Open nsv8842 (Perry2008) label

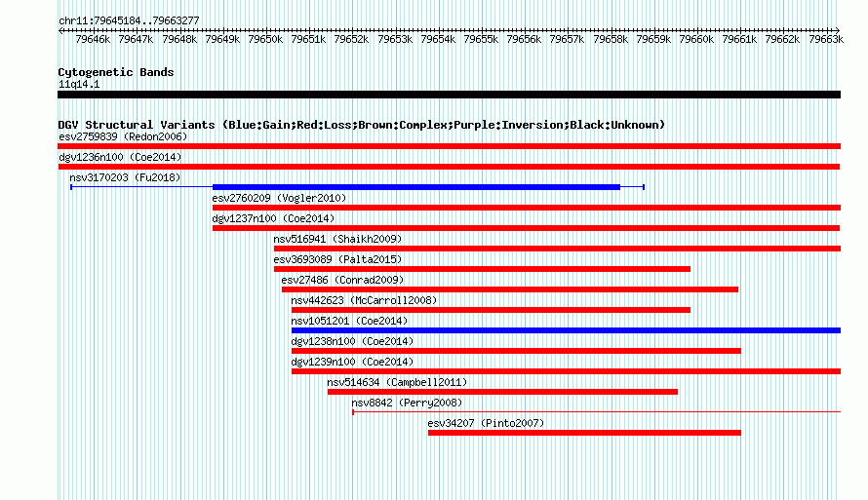pos(407,403)
